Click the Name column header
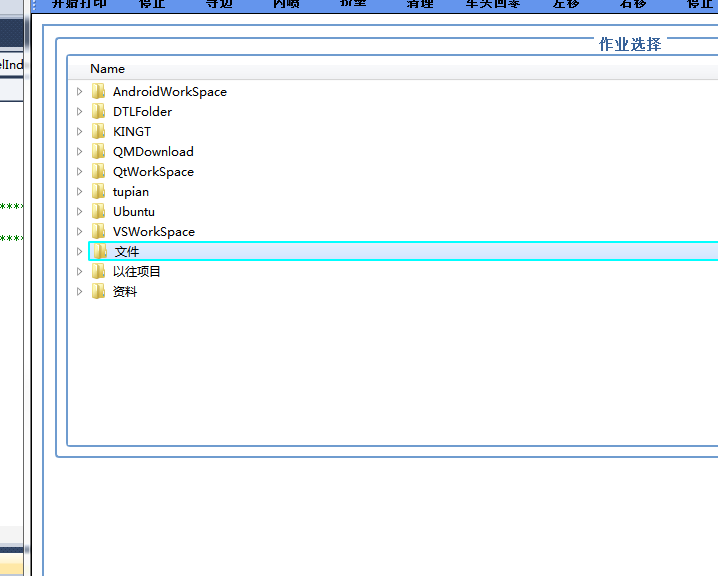This screenshot has width=718, height=576. (x=107, y=69)
